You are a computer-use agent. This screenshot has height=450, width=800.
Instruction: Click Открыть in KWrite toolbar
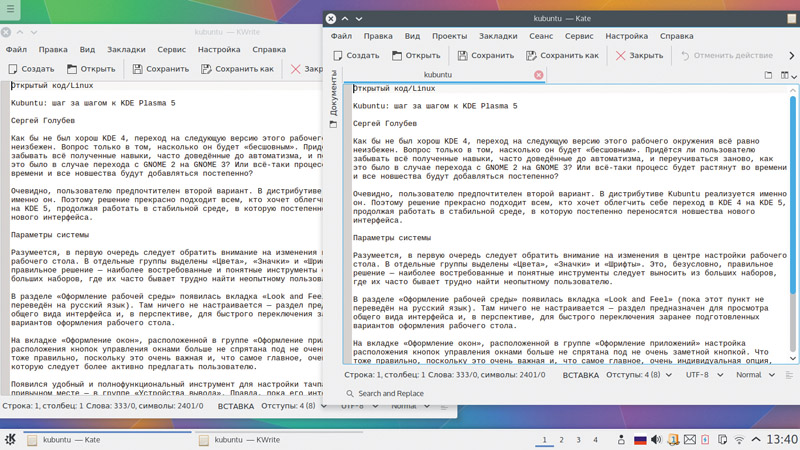(91, 68)
